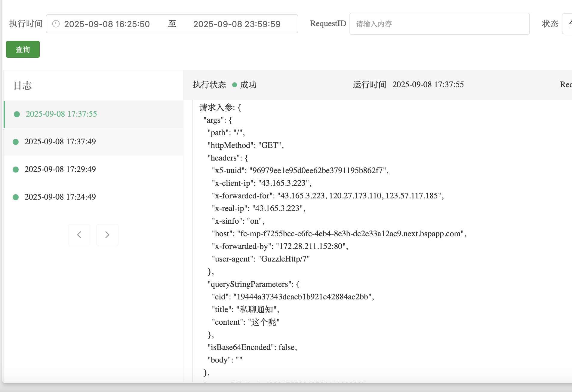Open the log entry at 17:29:49
Viewport: 572px width, 392px height.
pyautogui.click(x=60, y=169)
